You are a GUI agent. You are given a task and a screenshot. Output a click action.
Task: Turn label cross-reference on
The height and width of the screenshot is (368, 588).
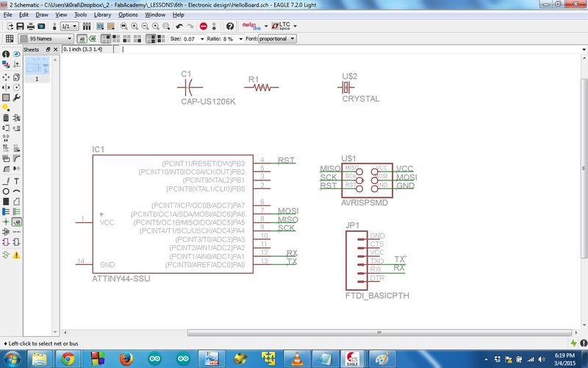[x=92, y=39]
